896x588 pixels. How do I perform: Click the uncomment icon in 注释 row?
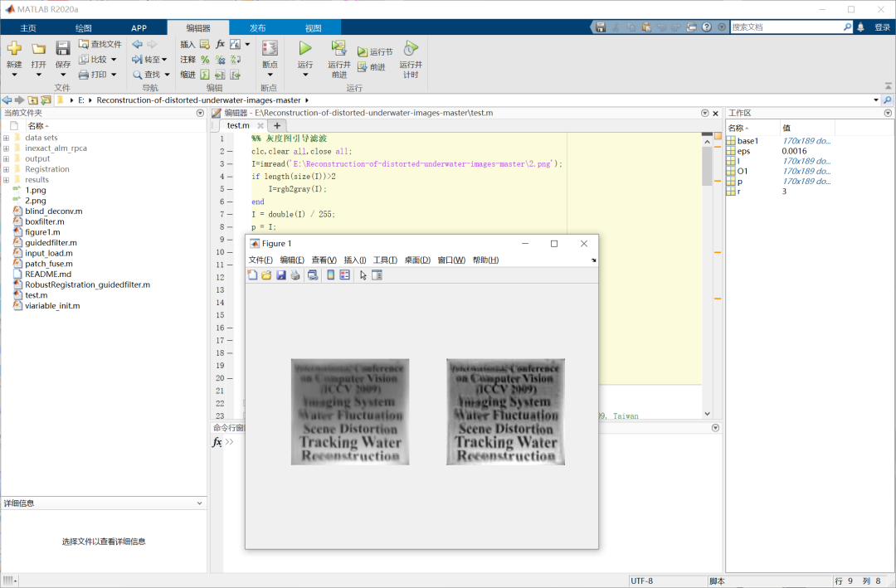(x=220, y=60)
